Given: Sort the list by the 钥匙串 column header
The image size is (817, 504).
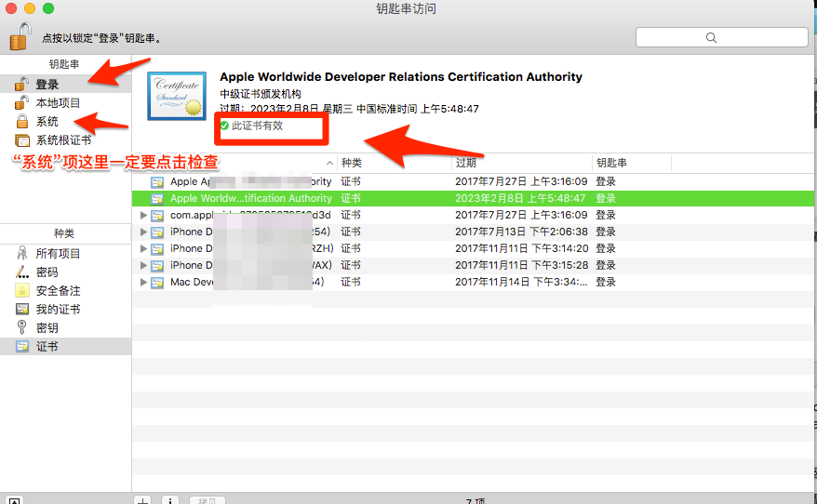Looking at the screenshot, I should [632, 163].
